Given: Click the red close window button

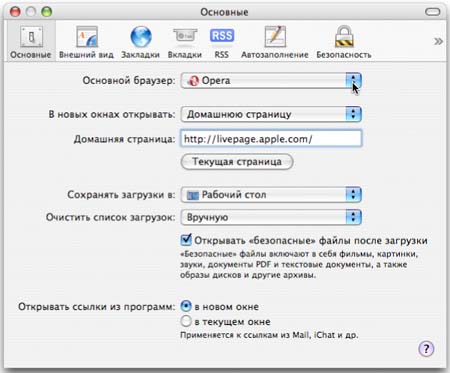Looking at the screenshot, I should 15,12.
